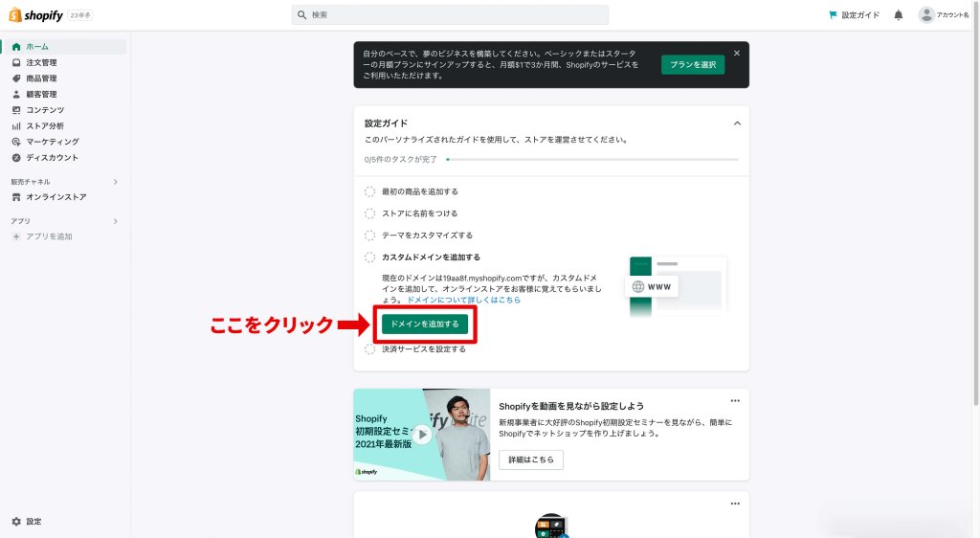This screenshot has height=538, width=980.
Task: Open 設定 at the sidebar bottom
Action: coord(33,521)
